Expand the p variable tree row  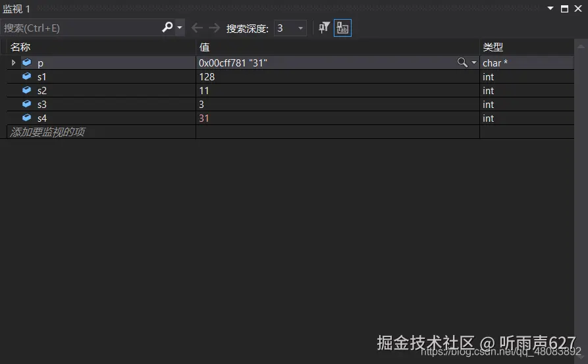(x=13, y=63)
